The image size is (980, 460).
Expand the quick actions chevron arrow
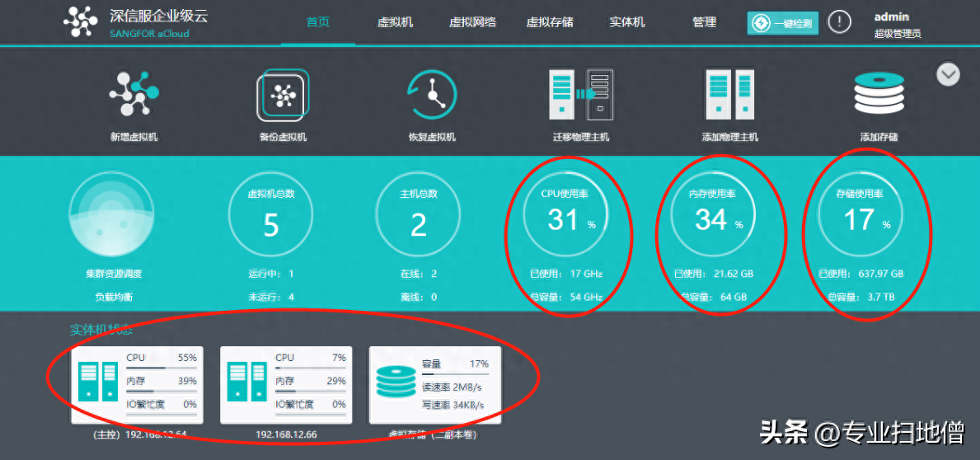(x=948, y=74)
